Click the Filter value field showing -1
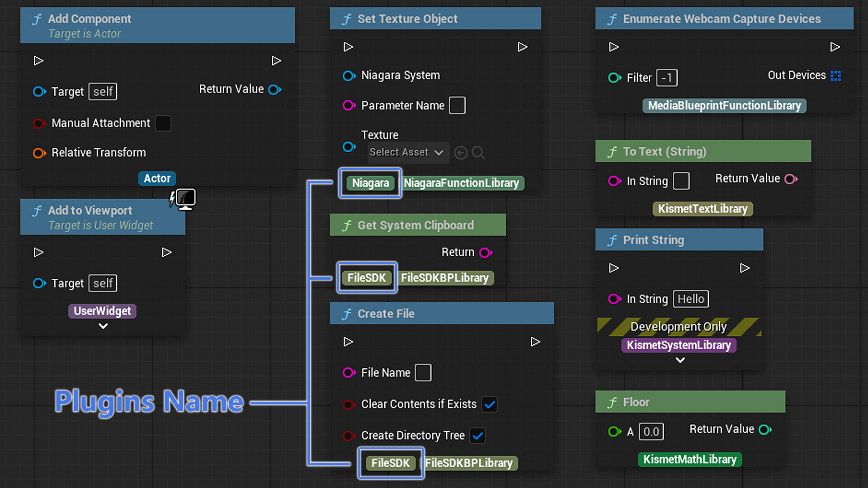Viewport: 868px width, 488px height. (x=667, y=78)
